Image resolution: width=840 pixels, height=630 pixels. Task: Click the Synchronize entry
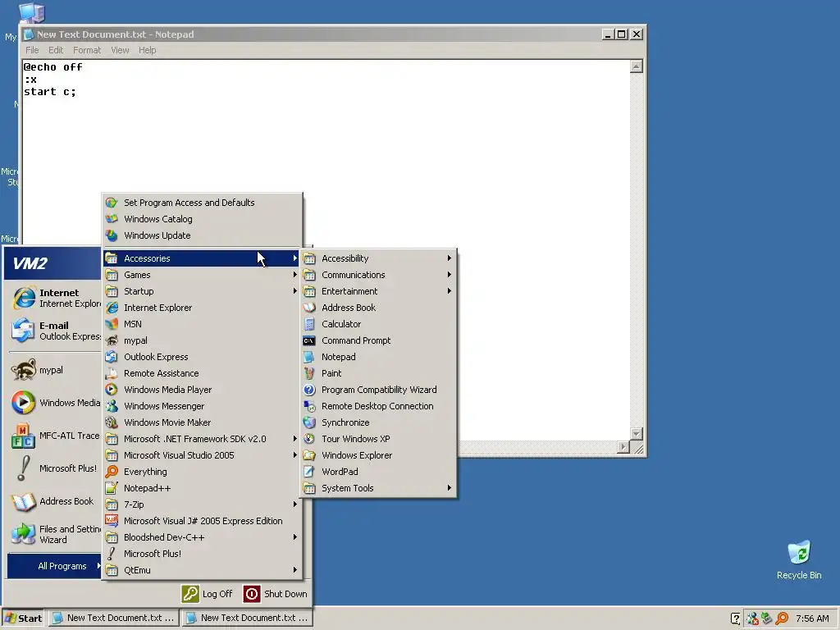tap(379, 422)
